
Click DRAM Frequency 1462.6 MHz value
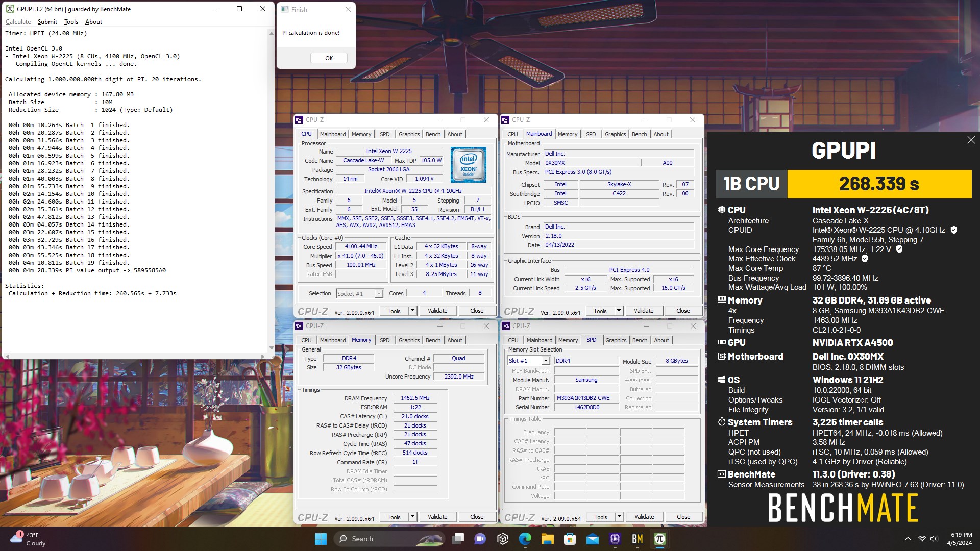[415, 398]
